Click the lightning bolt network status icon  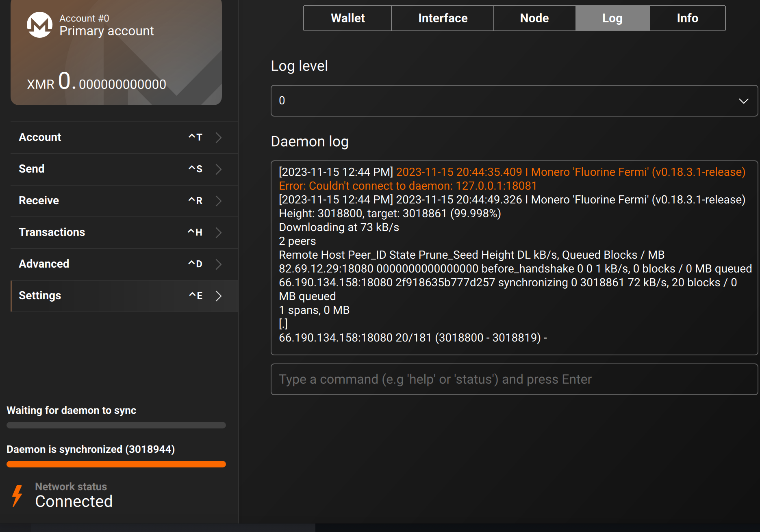(17, 495)
